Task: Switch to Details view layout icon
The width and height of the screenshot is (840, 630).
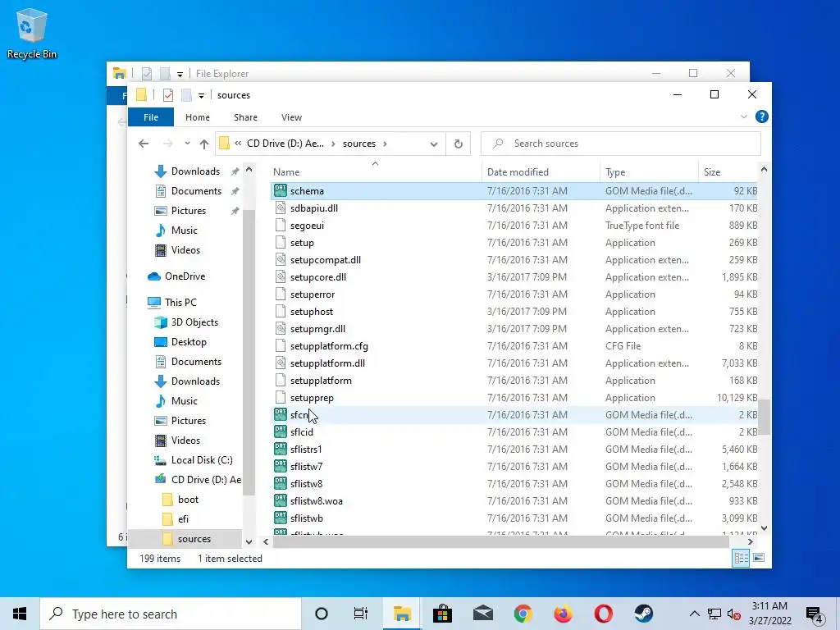Action: coord(741,558)
